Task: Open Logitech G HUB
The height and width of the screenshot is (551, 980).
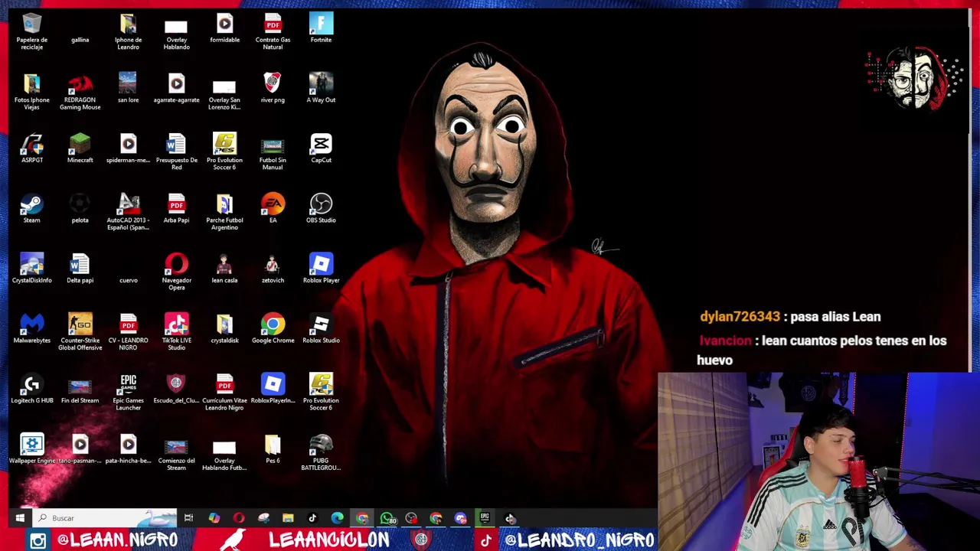Action: (31, 387)
